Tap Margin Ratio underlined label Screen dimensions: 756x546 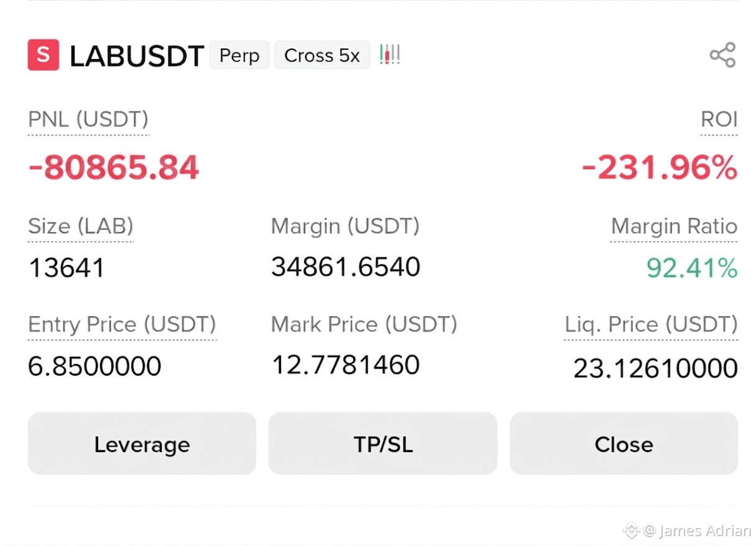coord(674,226)
